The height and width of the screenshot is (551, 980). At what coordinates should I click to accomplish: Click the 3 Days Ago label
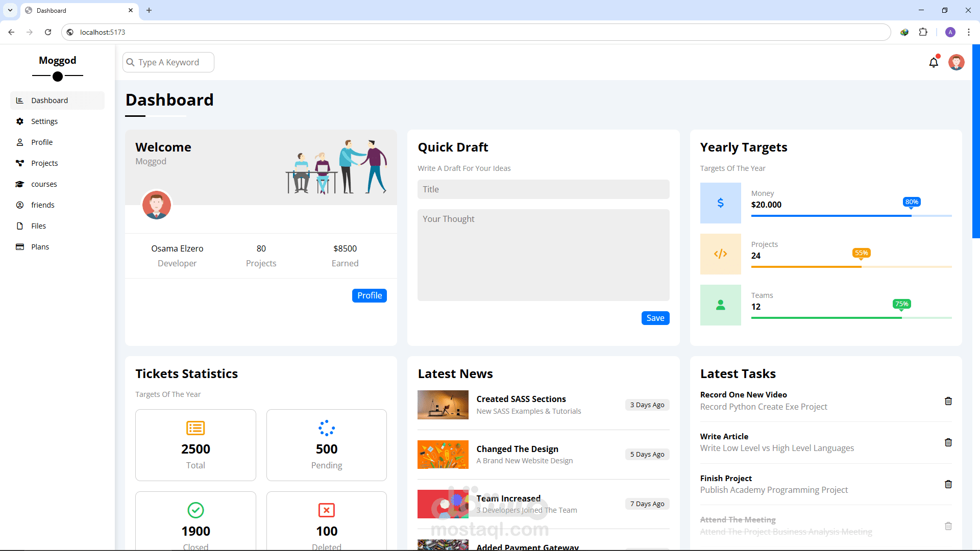[x=647, y=405]
